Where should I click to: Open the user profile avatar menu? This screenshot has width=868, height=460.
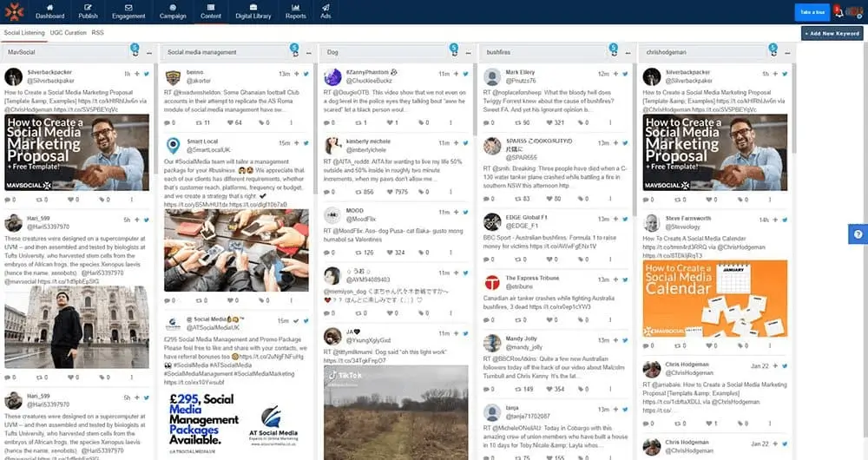tap(855, 12)
